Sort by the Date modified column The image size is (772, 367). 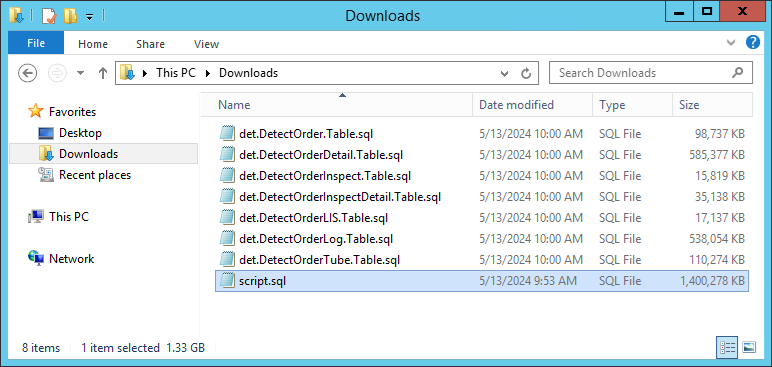[533, 105]
